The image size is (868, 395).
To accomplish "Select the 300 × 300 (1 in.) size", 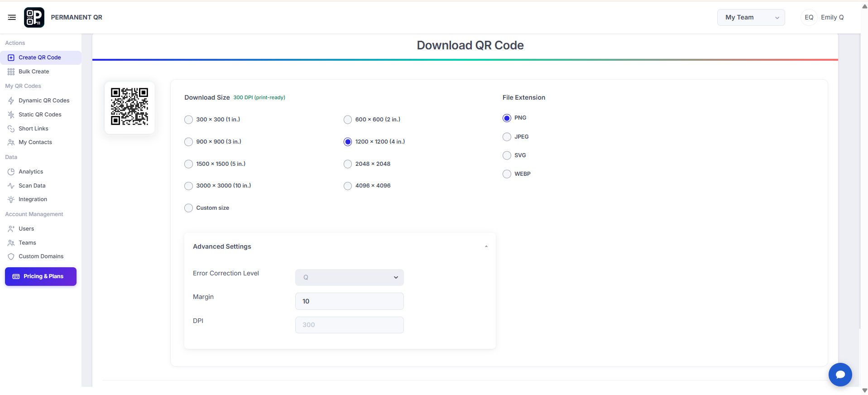I will point(189,120).
